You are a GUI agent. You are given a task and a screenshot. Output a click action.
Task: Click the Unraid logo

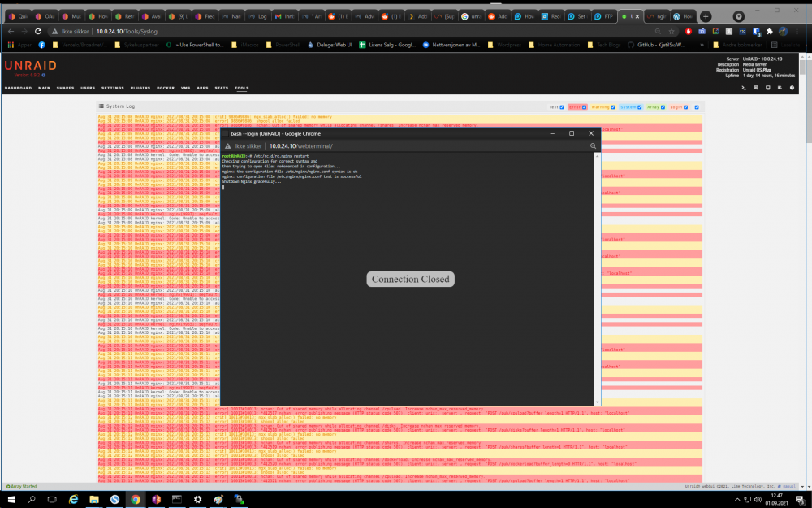click(x=31, y=66)
